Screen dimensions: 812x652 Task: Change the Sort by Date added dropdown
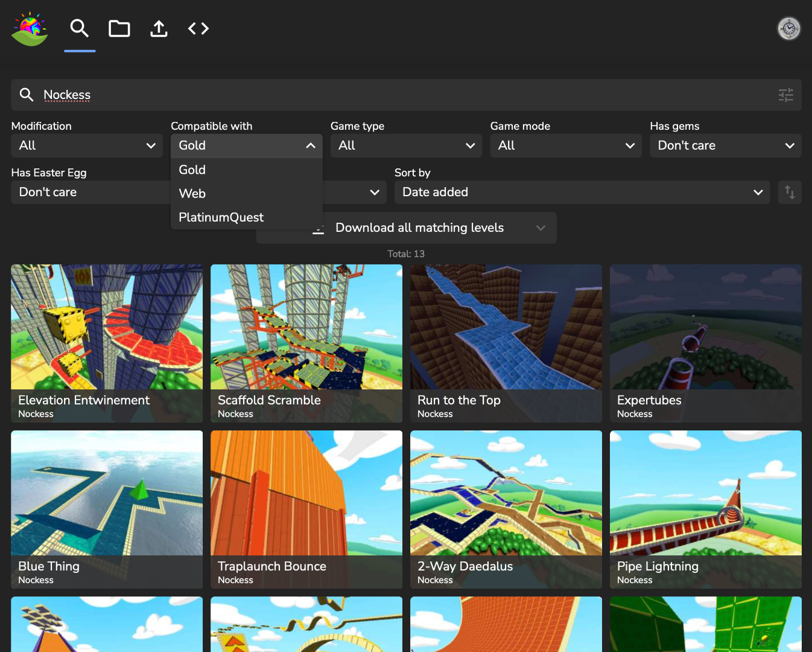[582, 192]
